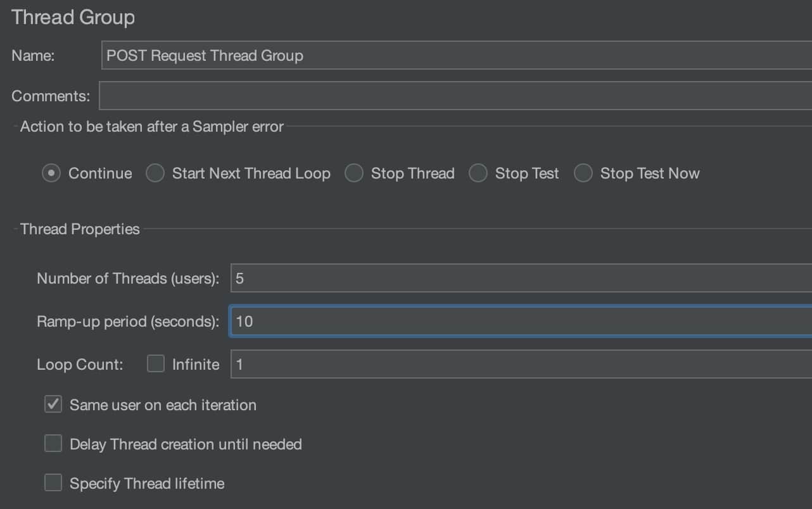The image size is (812, 509).
Task: Select the Continue sampler error action
Action: 51,173
